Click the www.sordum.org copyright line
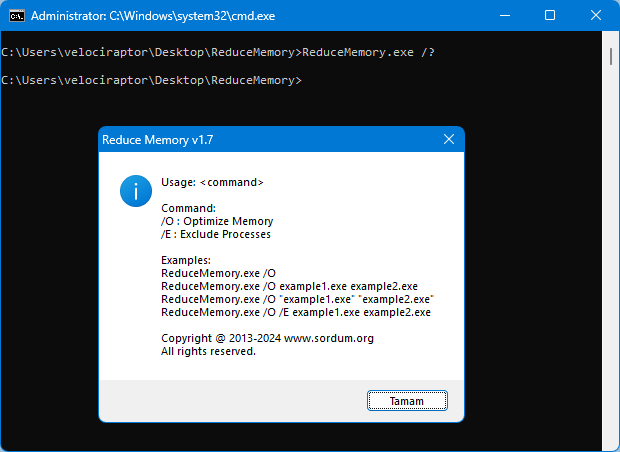This screenshot has width=620, height=452. pyautogui.click(x=267, y=338)
